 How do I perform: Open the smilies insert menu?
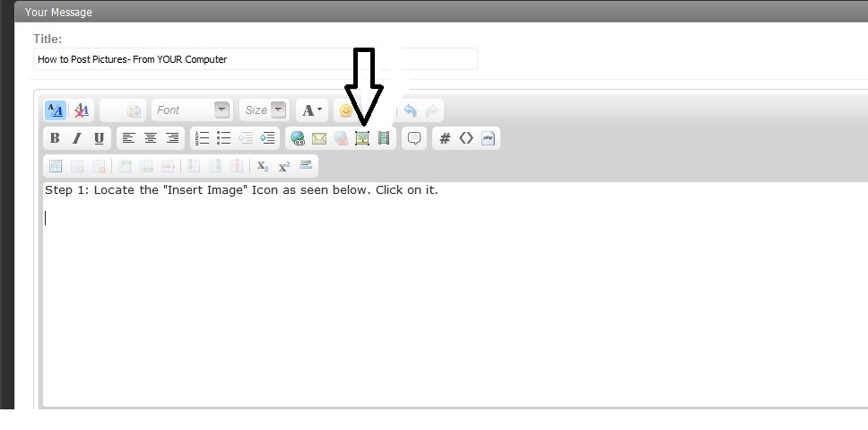(x=345, y=110)
